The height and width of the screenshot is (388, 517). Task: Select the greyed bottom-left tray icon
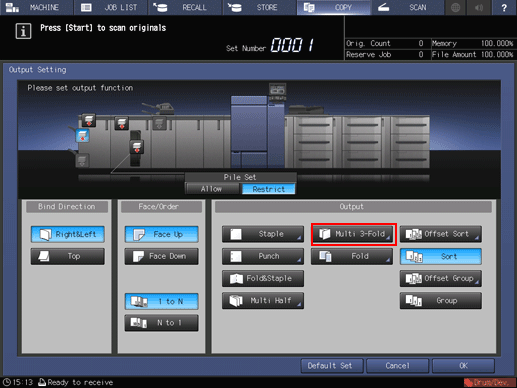(x=82, y=160)
